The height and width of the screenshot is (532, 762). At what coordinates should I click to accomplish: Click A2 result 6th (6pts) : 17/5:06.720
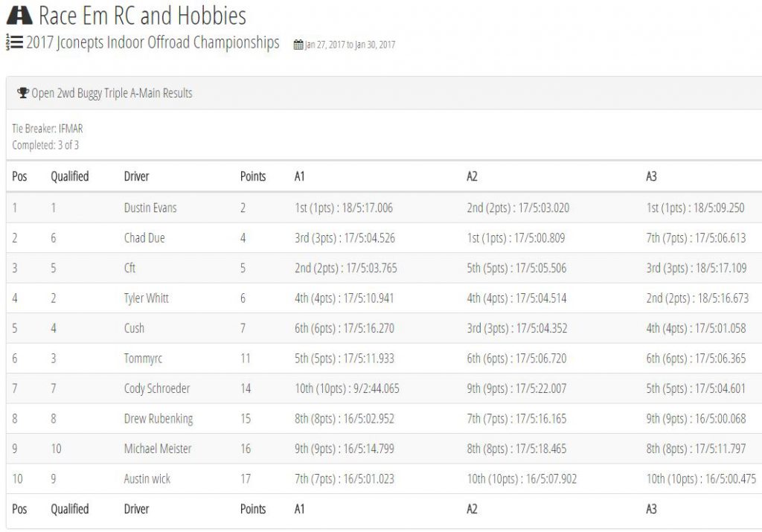[516, 359]
